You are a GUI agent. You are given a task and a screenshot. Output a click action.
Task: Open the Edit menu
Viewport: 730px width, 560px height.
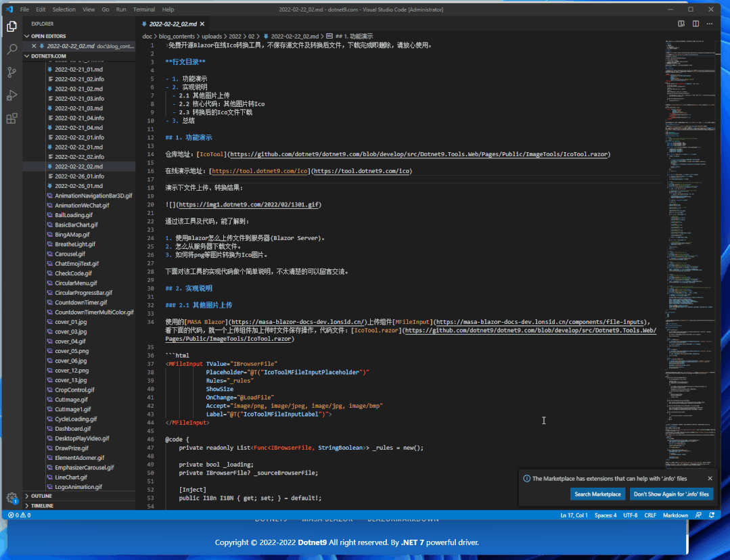tap(41, 9)
